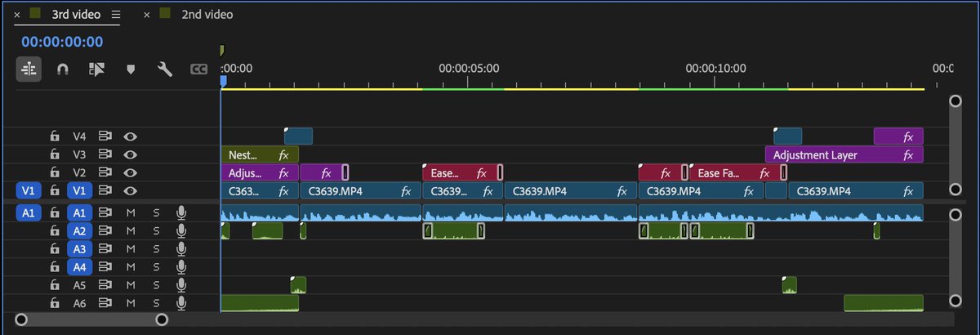Switch to the 3rd video sequence tab
This screenshot has height=335, width=980.
click(76, 15)
